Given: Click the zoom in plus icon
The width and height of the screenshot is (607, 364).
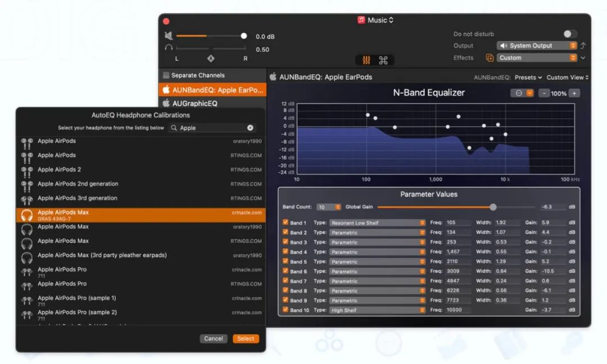Looking at the screenshot, I should click(574, 93).
